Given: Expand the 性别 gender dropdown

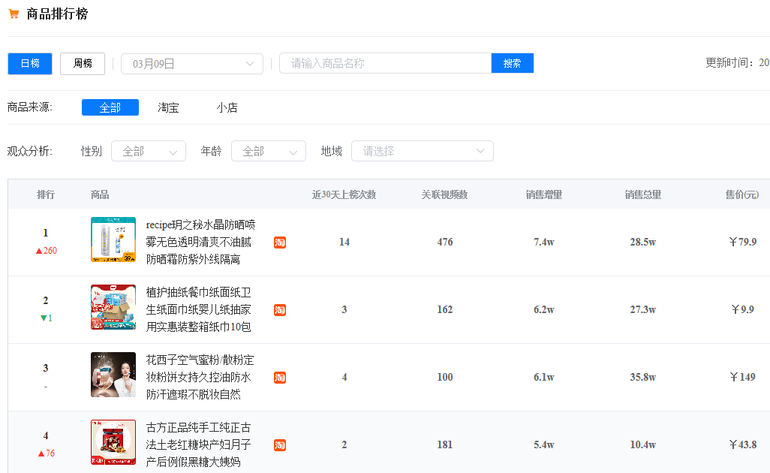Looking at the screenshot, I should pos(148,151).
